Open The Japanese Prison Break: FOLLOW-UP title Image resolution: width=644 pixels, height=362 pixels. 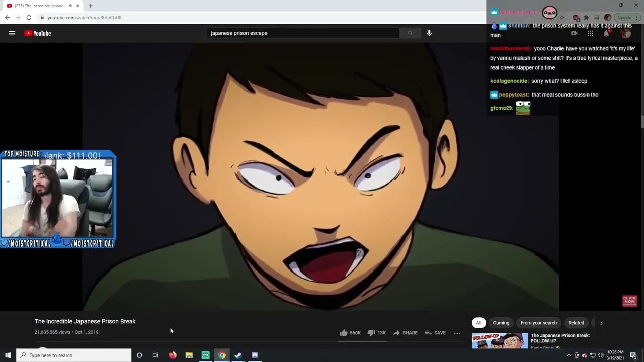[x=560, y=338]
